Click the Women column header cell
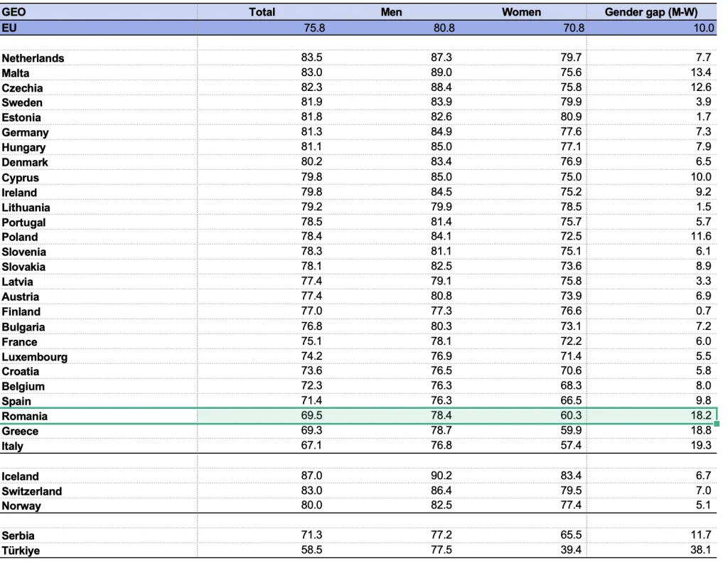Viewport: 728px width, 561px height. 521,11
